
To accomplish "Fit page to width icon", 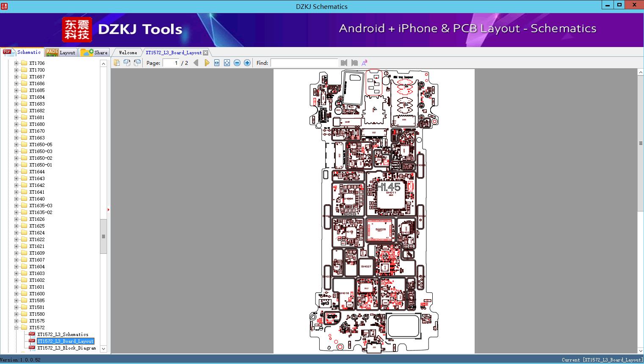I will pos(217,63).
